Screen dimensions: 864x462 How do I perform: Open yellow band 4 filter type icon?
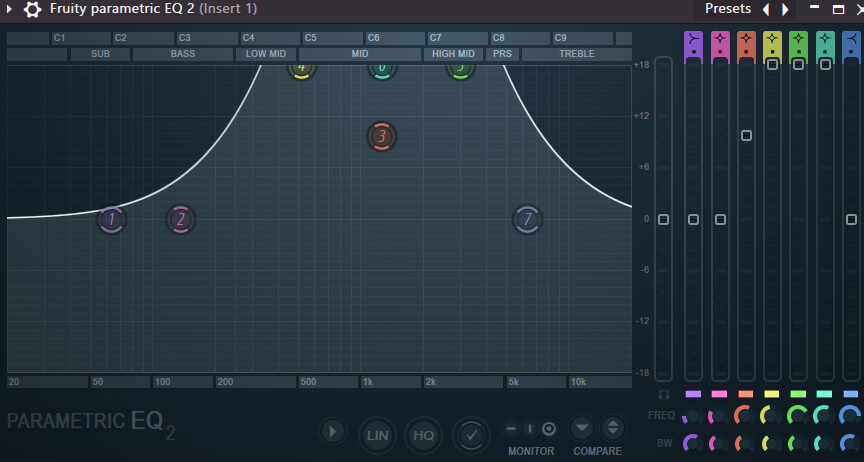click(x=772, y=39)
